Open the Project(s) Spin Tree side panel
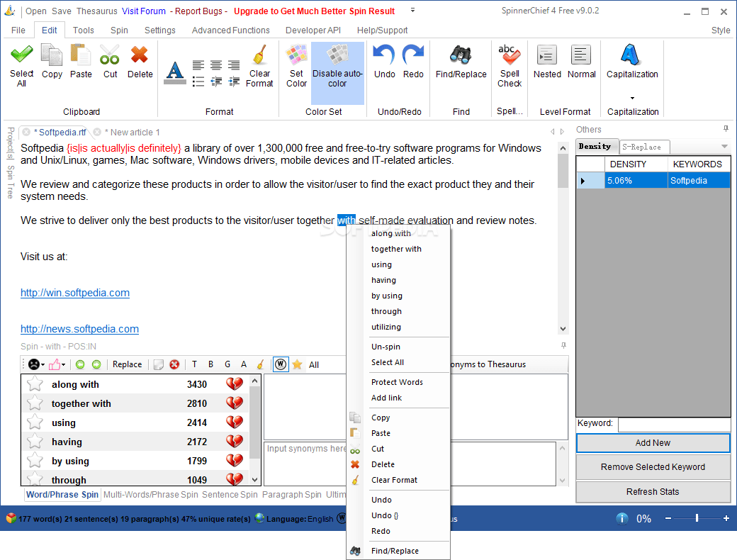 click(x=11, y=163)
